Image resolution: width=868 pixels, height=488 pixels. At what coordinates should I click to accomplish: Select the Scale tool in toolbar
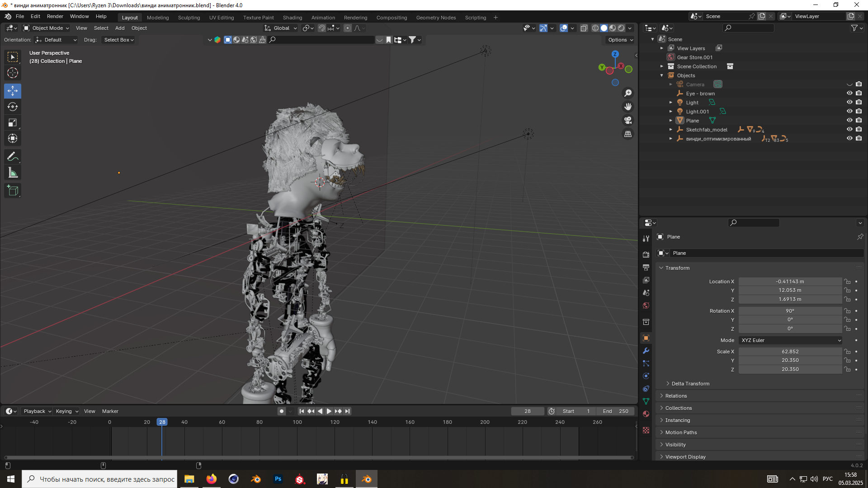pyautogui.click(x=13, y=122)
